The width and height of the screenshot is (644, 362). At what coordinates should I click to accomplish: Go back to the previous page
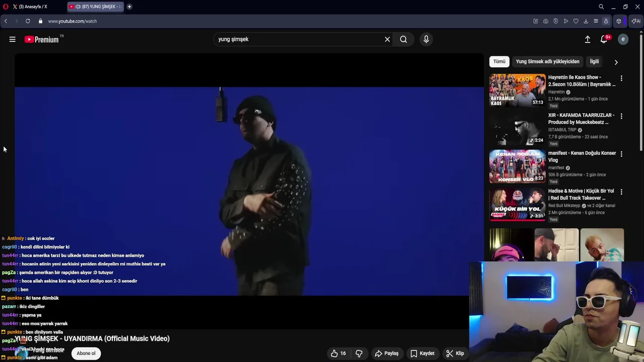[x=6, y=21]
